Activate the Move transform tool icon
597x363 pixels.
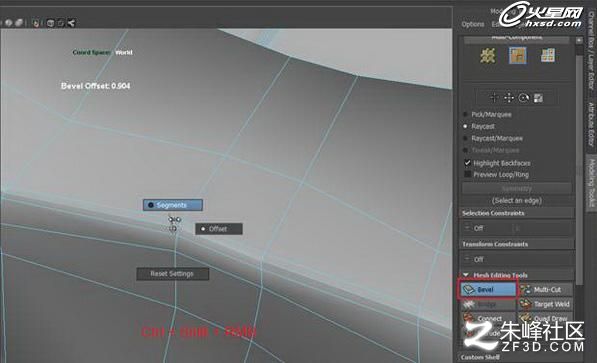(x=509, y=98)
